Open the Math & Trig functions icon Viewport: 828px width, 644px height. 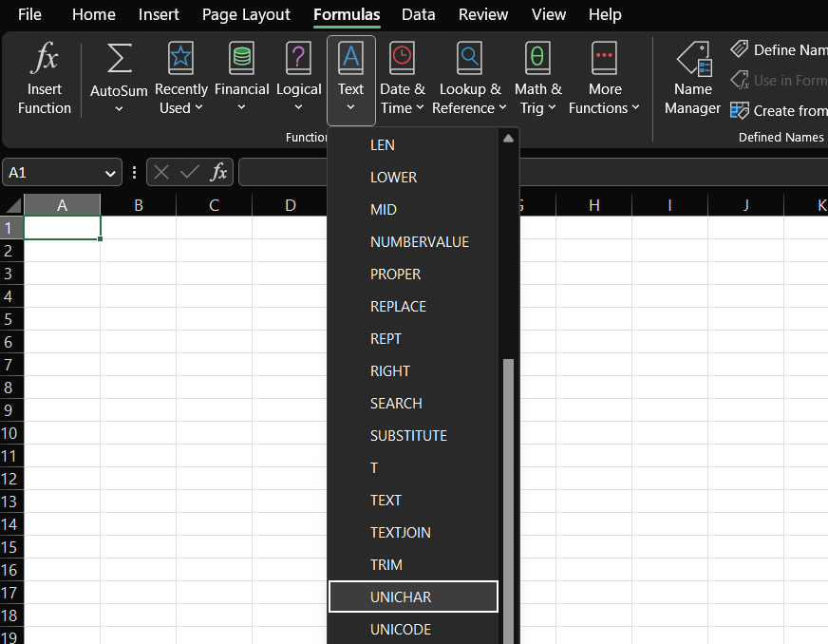(537, 59)
